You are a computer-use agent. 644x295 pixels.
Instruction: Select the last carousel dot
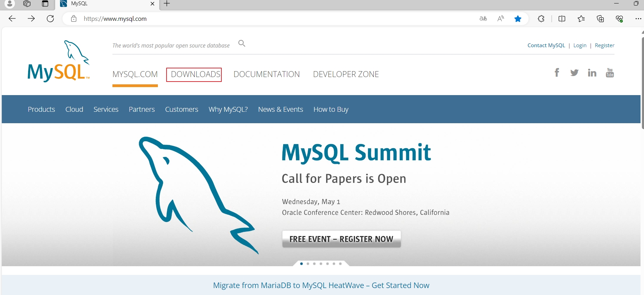click(x=340, y=264)
